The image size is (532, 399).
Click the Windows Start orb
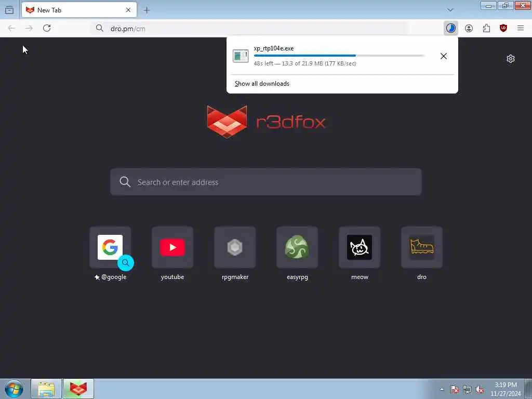coord(14,389)
